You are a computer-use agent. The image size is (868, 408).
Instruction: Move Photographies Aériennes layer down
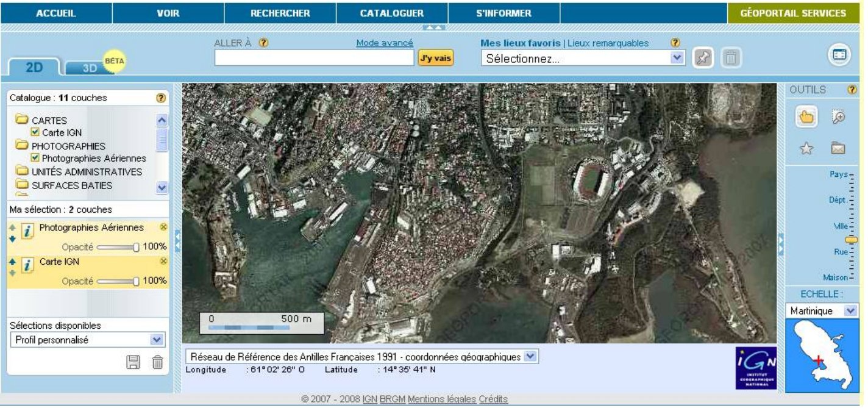pyautogui.click(x=13, y=239)
